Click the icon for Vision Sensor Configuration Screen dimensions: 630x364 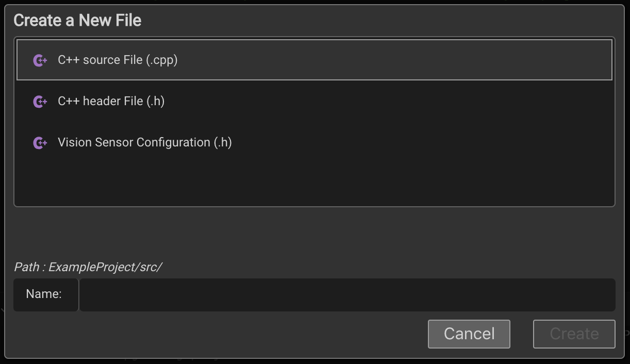coord(40,143)
